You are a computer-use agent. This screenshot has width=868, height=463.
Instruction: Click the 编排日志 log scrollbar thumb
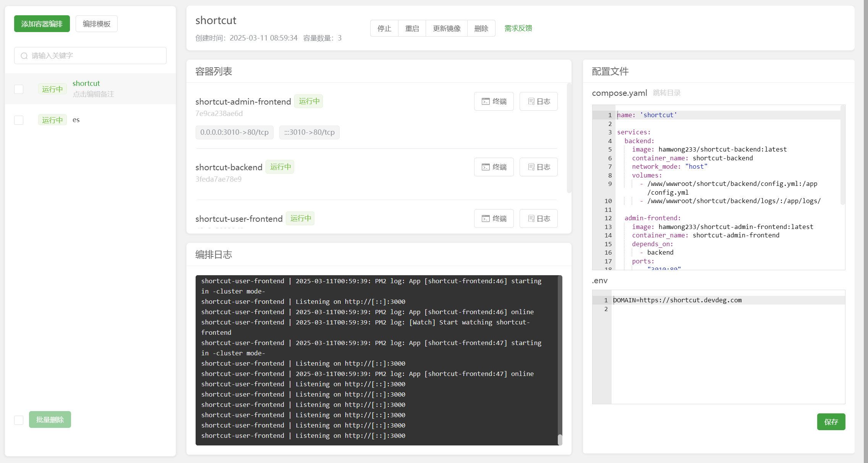point(560,440)
